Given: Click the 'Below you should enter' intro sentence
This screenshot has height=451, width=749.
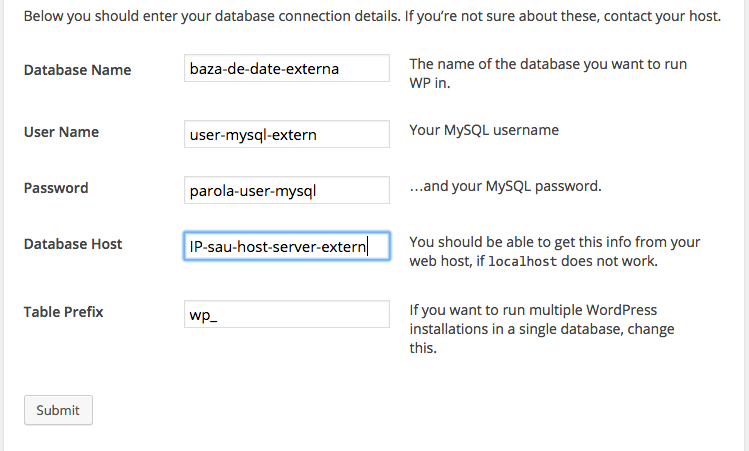Looking at the screenshot, I should pos(212,16).
